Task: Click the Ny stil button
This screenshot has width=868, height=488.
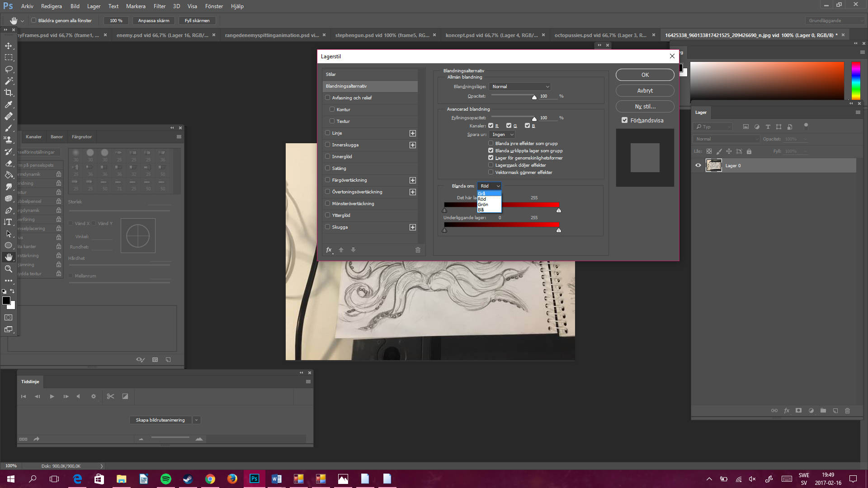Action: pos(645,106)
